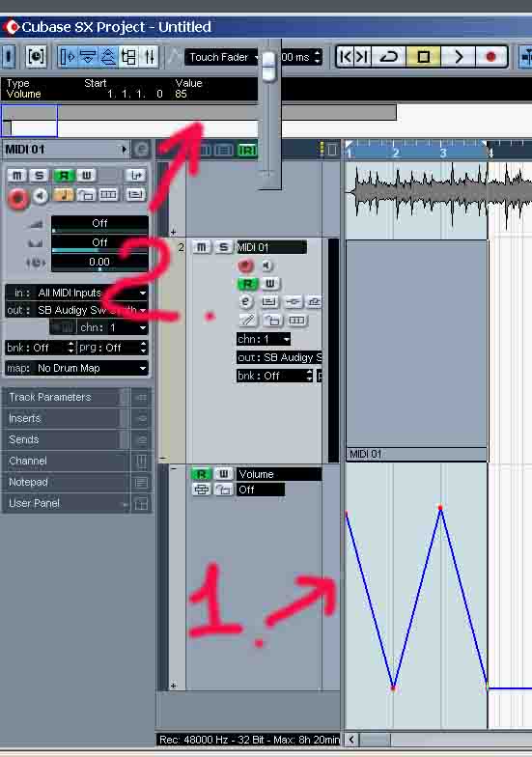Open track list 'chn: 1' dropdown
The width and height of the screenshot is (532, 757).
[264, 339]
